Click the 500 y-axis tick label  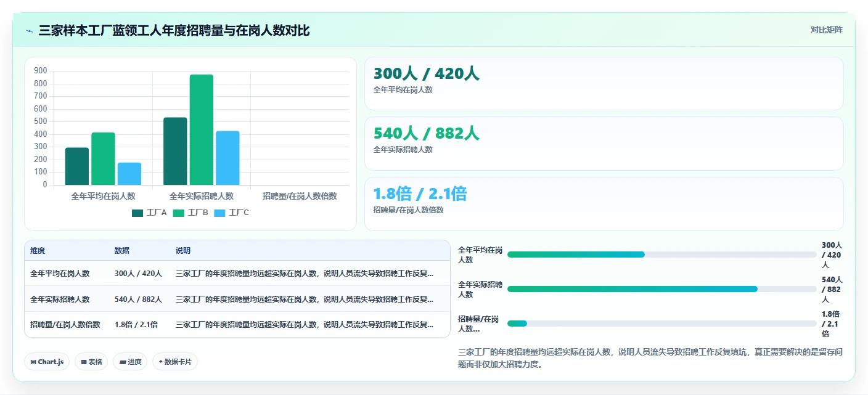click(41, 121)
